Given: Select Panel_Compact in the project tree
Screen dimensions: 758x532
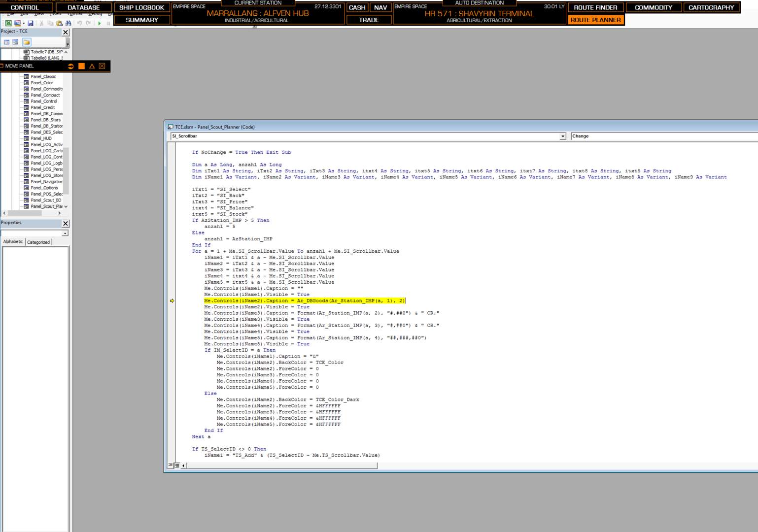Looking at the screenshot, I should pyautogui.click(x=45, y=95).
